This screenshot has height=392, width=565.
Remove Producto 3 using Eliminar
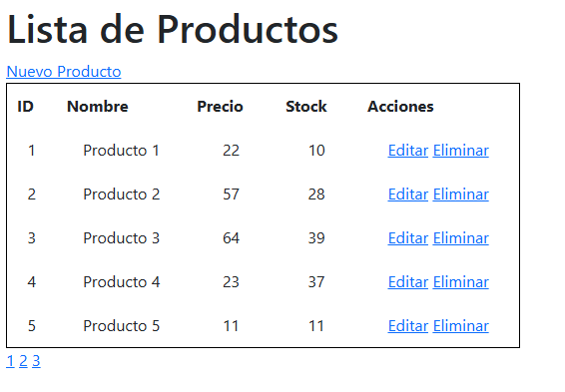pos(461,238)
